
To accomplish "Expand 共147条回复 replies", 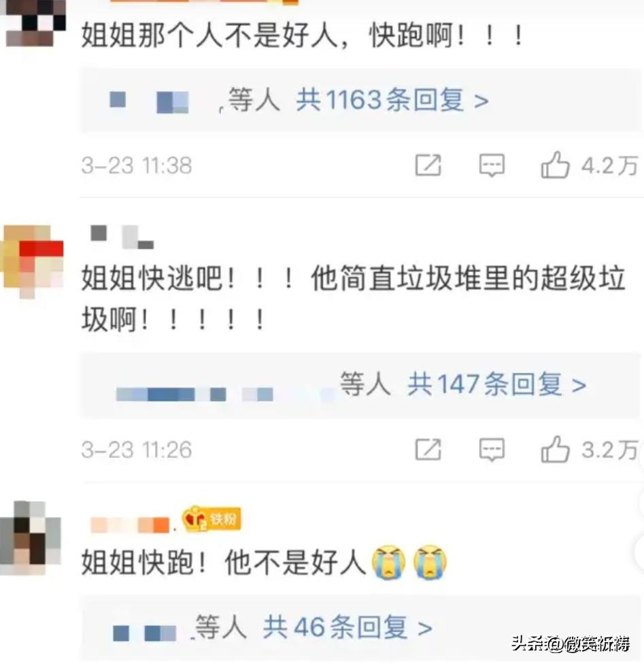I will coord(496,384).
